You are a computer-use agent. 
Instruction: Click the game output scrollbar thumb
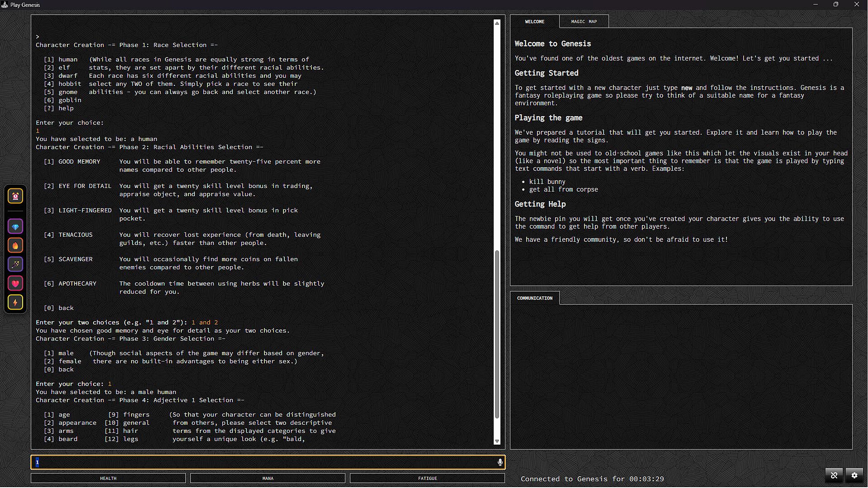[497, 334]
